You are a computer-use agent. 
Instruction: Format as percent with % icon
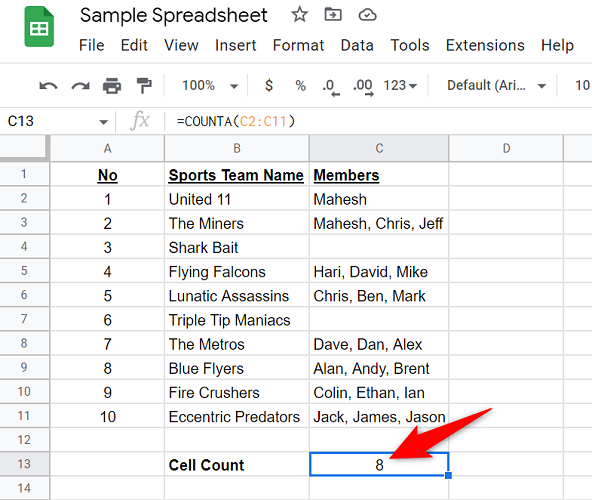tap(301, 85)
